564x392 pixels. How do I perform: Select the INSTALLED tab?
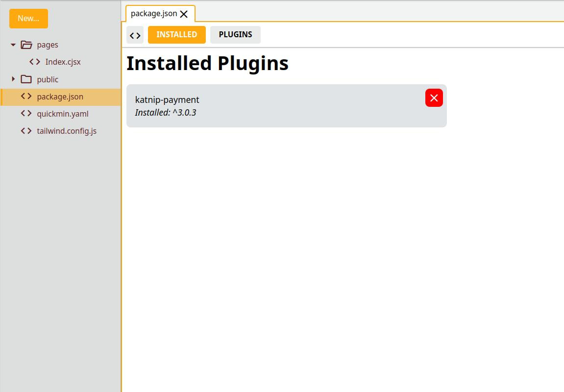[x=176, y=35]
